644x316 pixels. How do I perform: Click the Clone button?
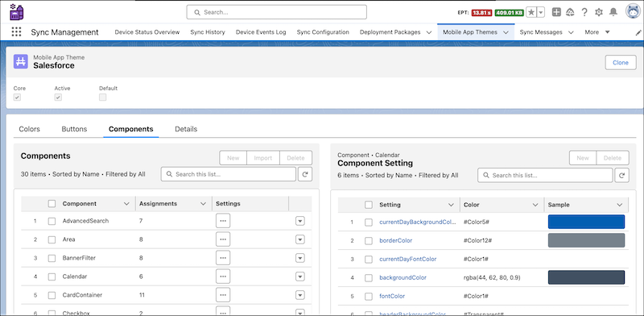pyautogui.click(x=620, y=63)
